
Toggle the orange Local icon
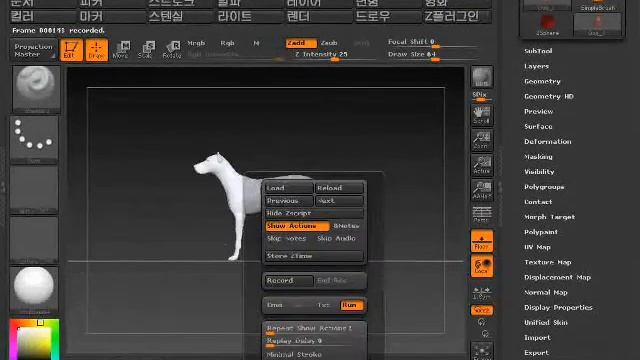pyautogui.click(x=482, y=266)
